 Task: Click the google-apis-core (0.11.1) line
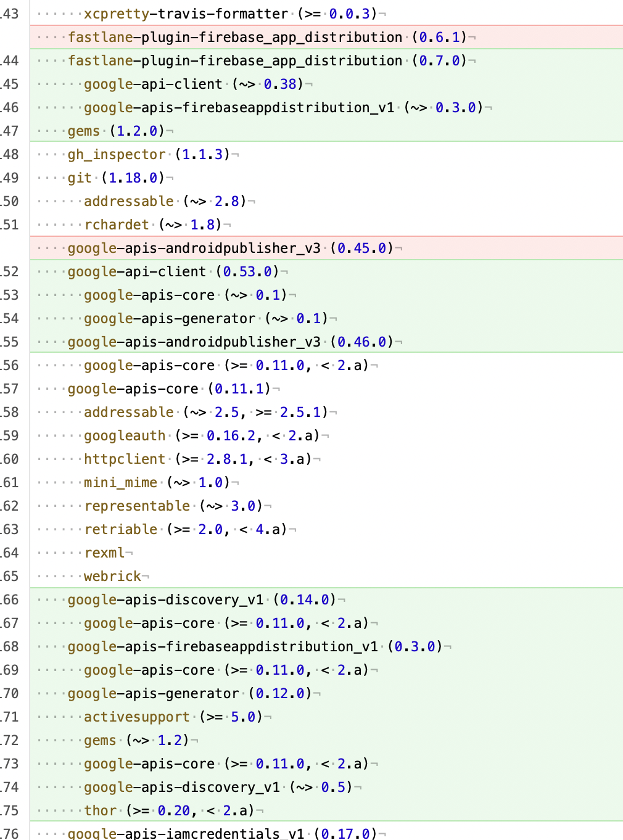(x=327, y=389)
